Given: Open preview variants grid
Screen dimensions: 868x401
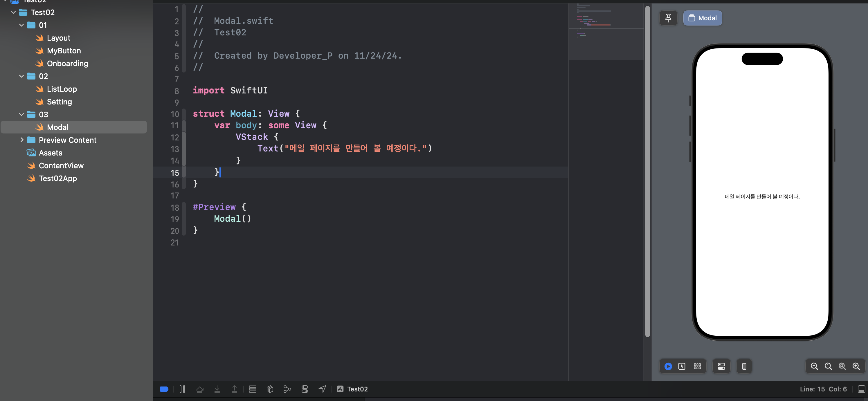Looking at the screenshot, I should [x=697, y=366].
